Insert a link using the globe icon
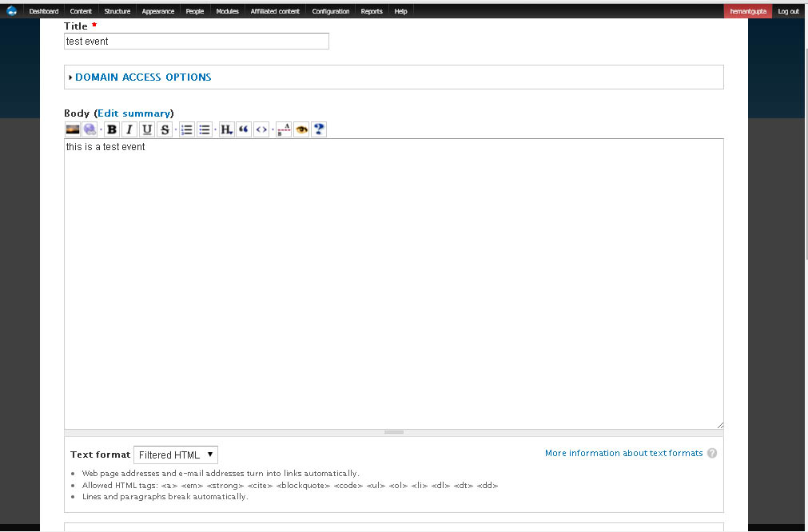808x532 pixels. [x=90, y=129]
